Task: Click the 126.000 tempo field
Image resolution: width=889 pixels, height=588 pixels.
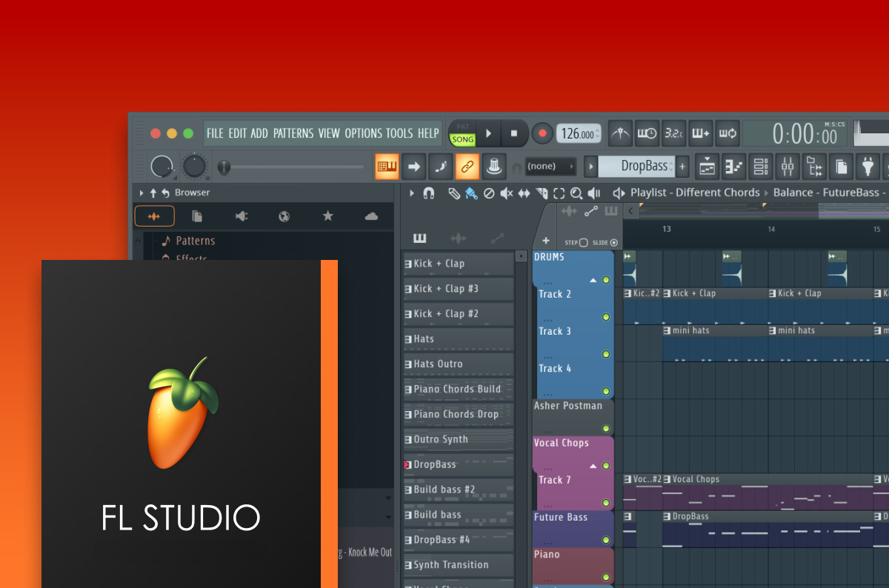Action: tap(579, 134)
